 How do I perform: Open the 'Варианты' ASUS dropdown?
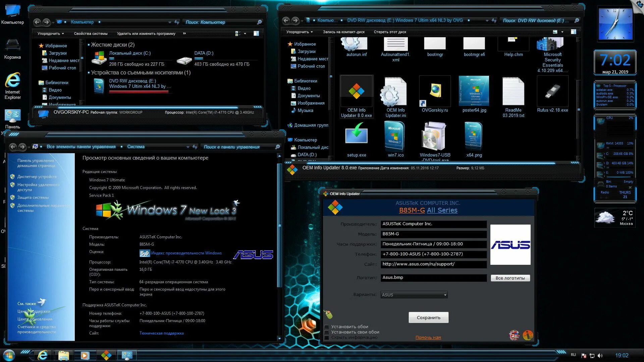pyautogui.click(x=414, y=295)
